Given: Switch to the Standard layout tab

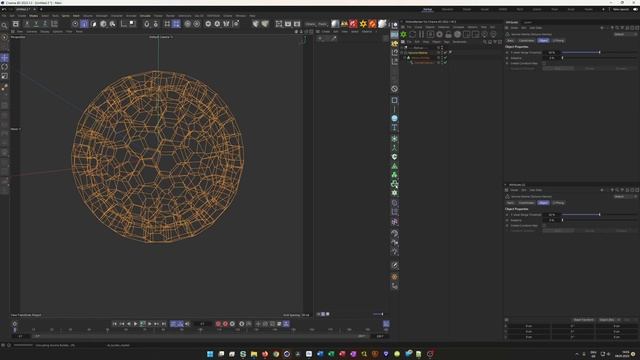Looking at the screenshot, I should point(447,9).
